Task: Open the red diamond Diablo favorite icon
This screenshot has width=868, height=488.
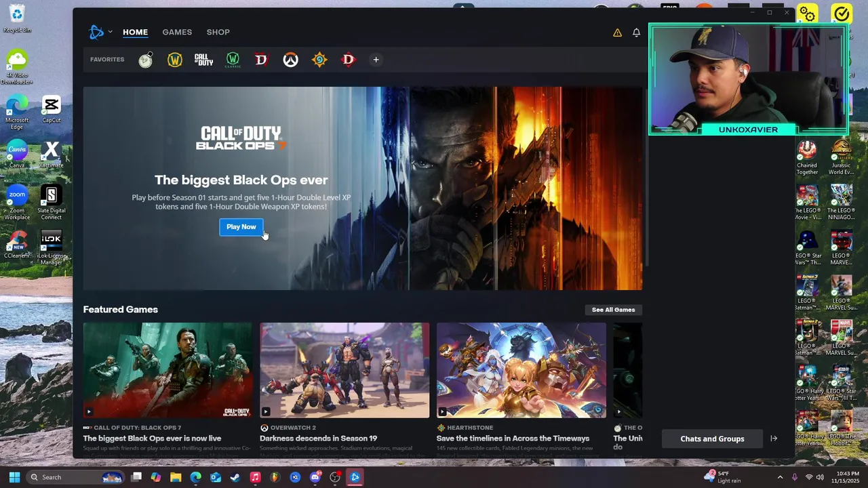Action: point(349,60)
